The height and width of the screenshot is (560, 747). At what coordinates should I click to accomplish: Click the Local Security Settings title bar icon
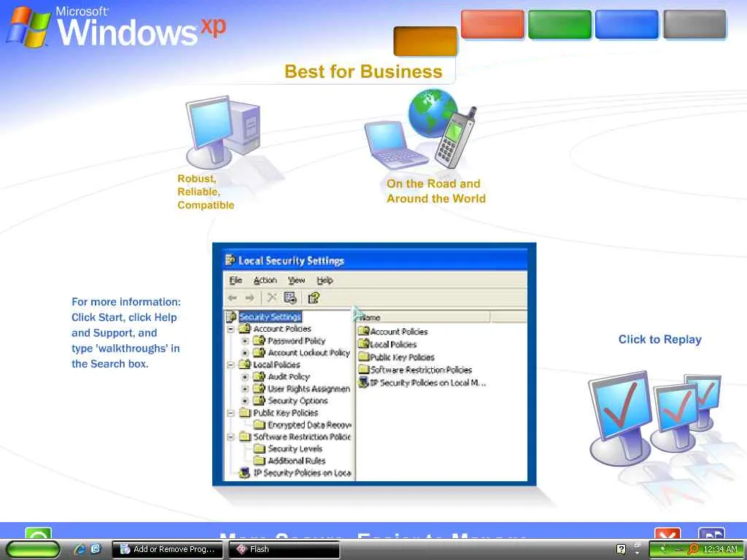coord(231,260)
